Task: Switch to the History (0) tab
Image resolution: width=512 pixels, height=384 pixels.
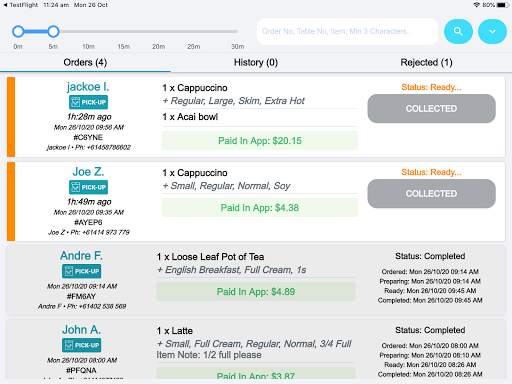Action: click(256, 62)
